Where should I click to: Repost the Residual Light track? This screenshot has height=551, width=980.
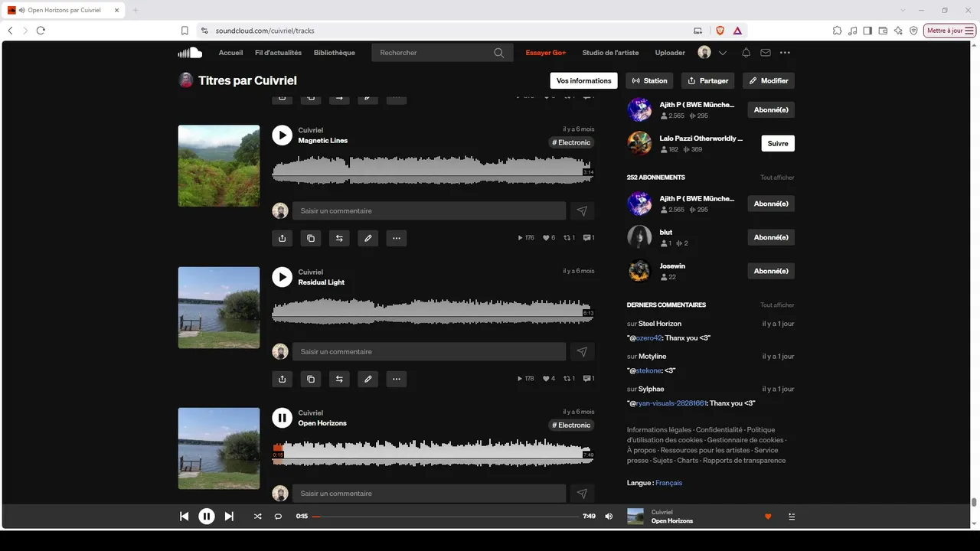(339, 379)
